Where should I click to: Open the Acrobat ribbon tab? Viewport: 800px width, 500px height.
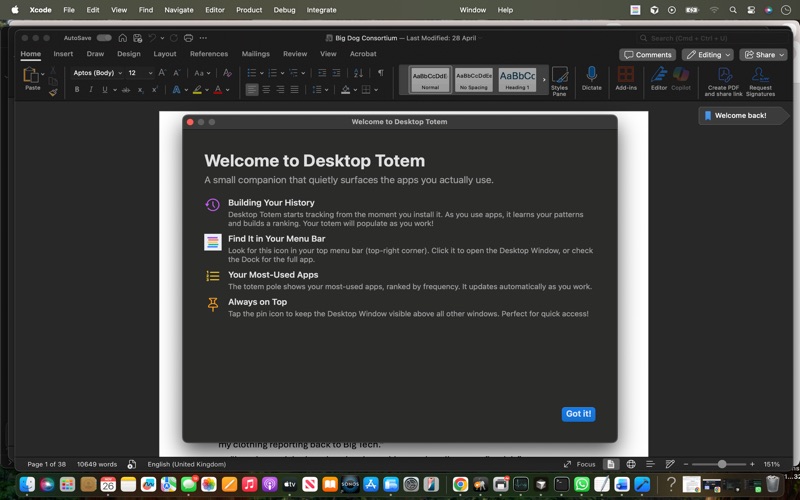coord(363,54)
